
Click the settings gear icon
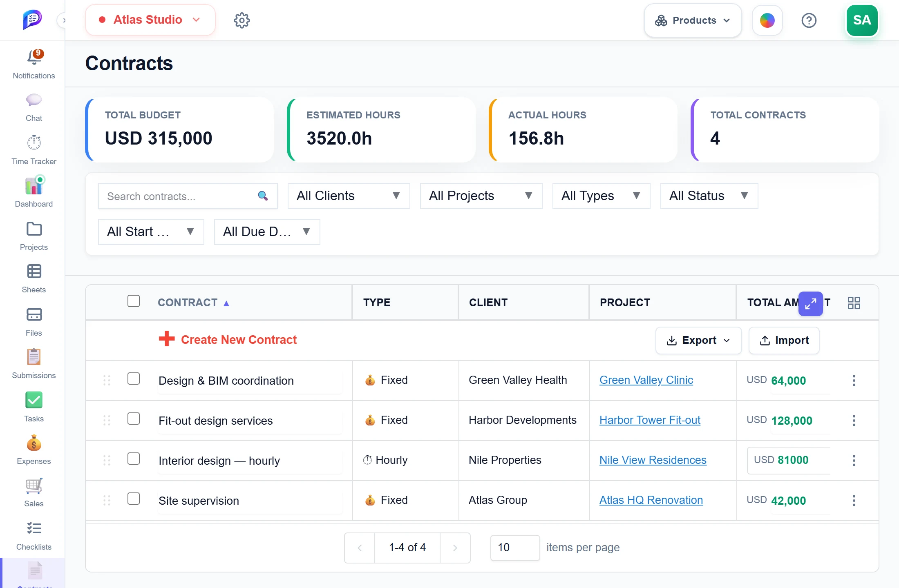(242, 20)
